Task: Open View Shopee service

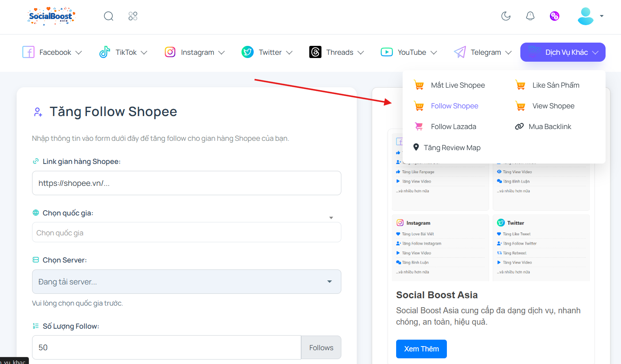Action: pos(553,106)
